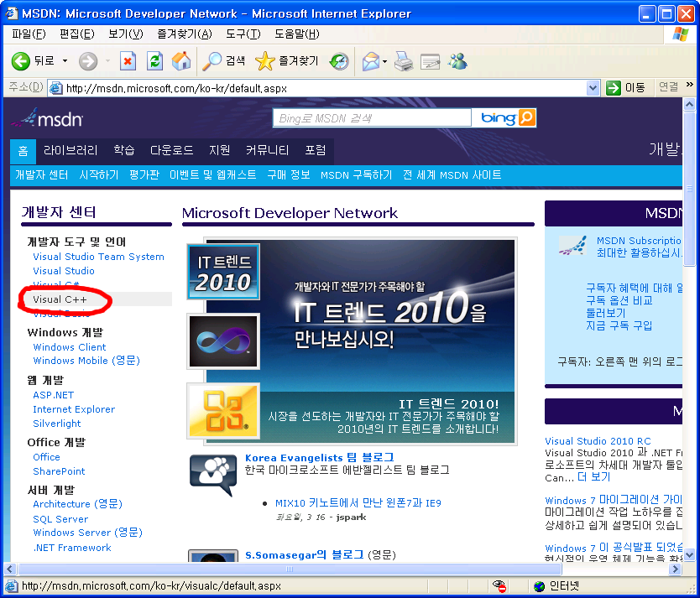Click the msdn logo
This screenshot has height=598, width=700.
48,118
